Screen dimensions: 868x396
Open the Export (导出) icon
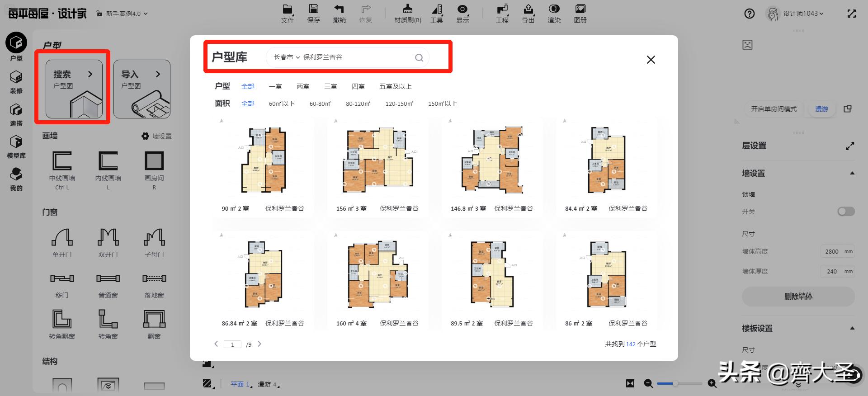point(528,9)
